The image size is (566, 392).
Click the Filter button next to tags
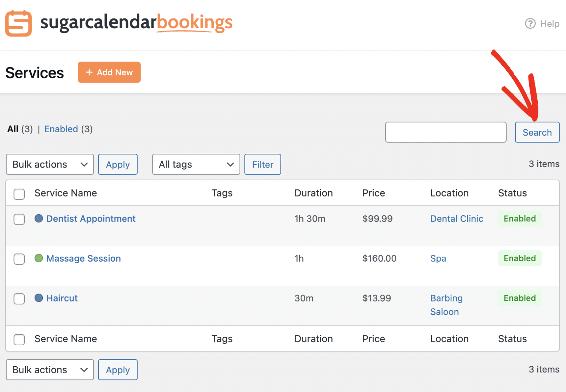262,164
